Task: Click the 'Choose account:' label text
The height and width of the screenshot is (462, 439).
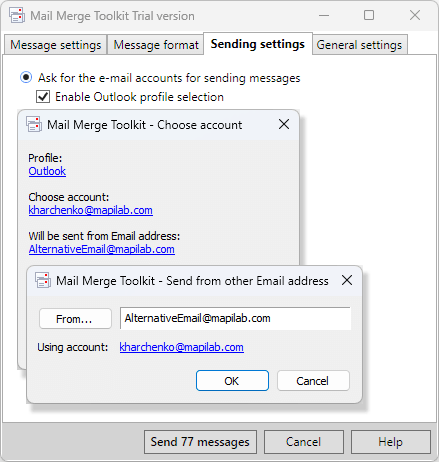Action: tap(69, 197)
